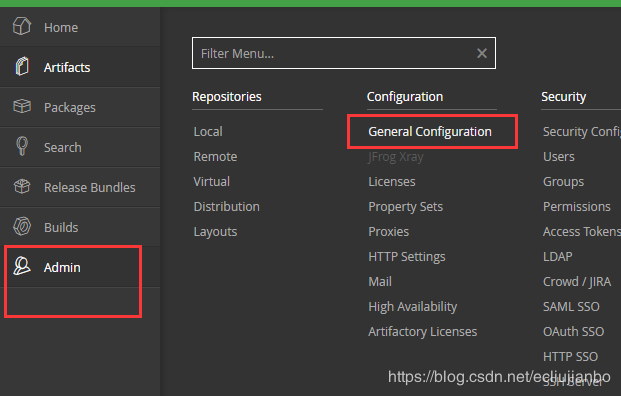Click the Builds nut icon
The width and height of the screenshot is (621, 396).
tap(22, 227)
